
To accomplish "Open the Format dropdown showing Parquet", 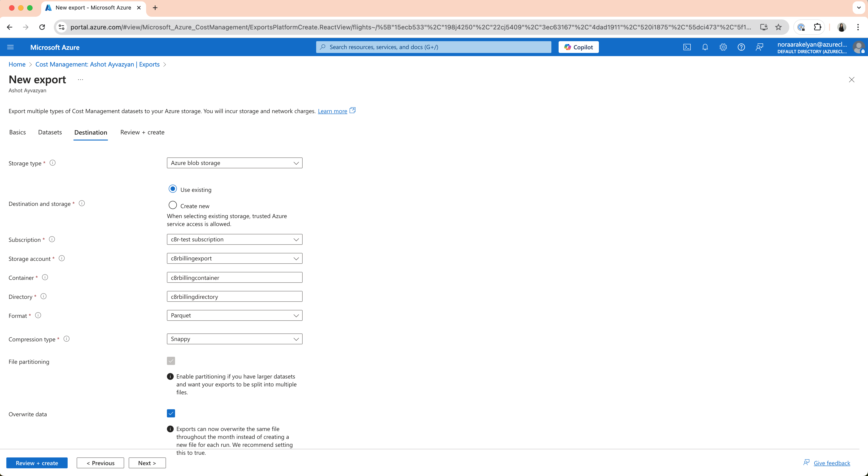I will pos(235,316).
